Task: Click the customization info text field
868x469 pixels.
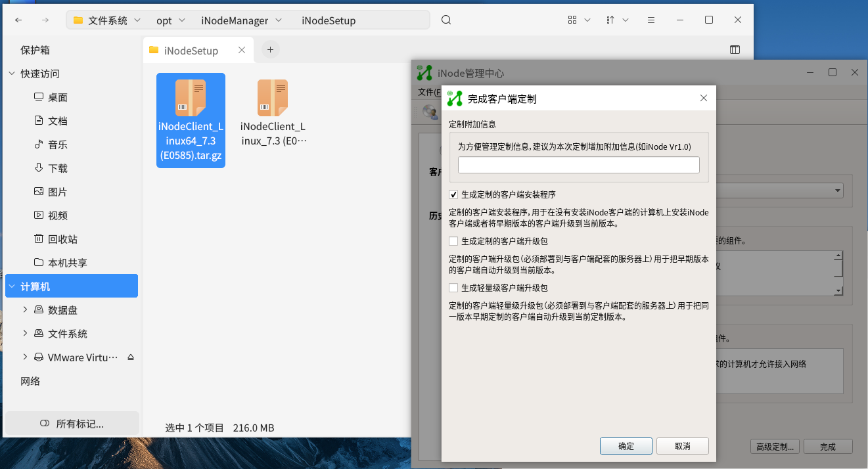Action: click(x=578, y=165)
